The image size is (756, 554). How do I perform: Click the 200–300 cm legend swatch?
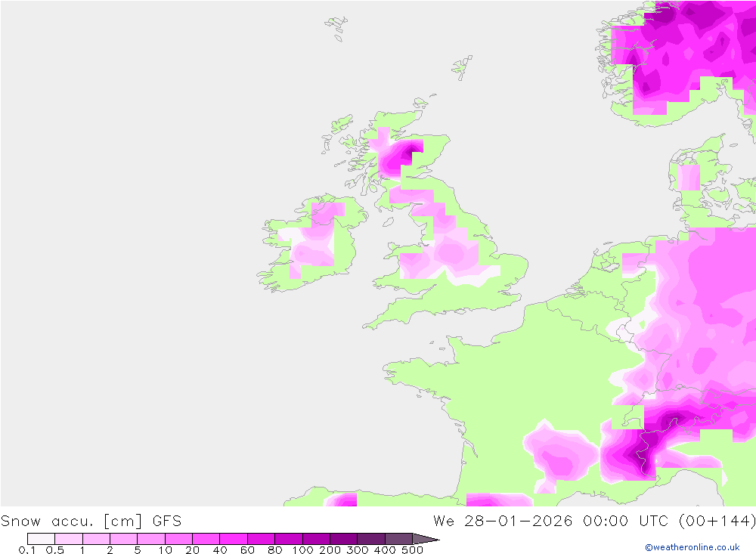(x=344, y=539)
